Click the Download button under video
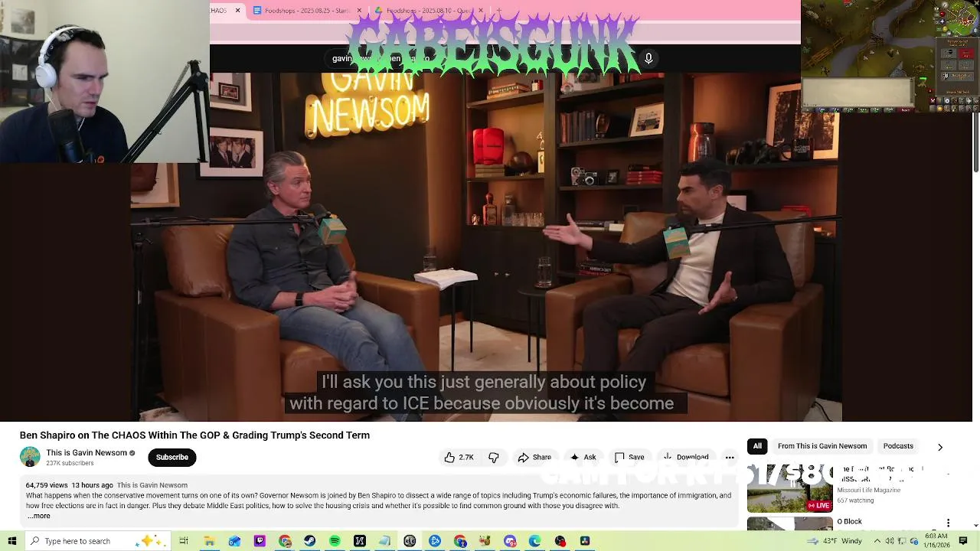 coord(685,457)
